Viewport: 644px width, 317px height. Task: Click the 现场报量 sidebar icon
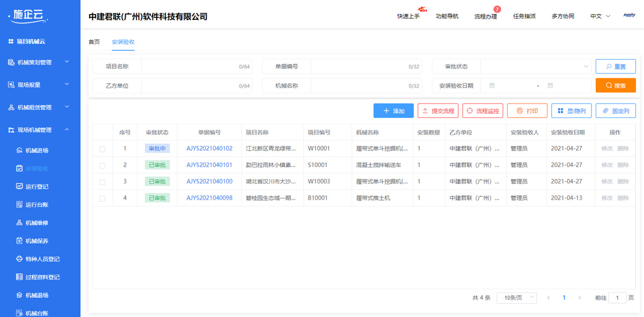[x=11, y=85]
